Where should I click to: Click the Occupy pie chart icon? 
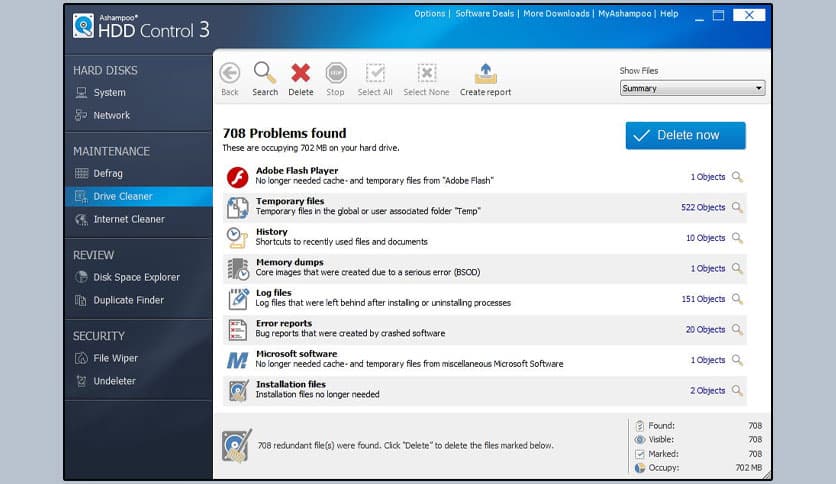(640, 468)
